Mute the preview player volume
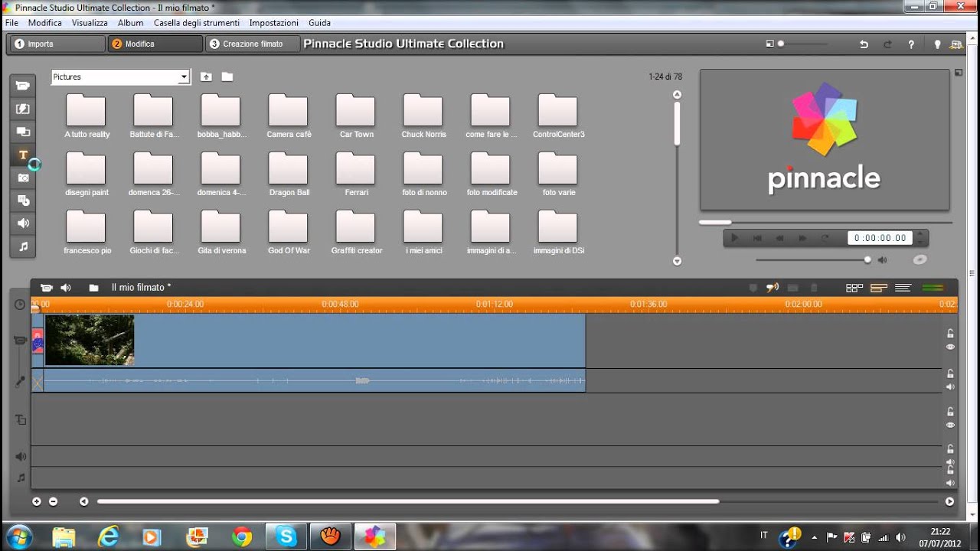This screenshot has width=980, height=551. click(x=883, y=260)
